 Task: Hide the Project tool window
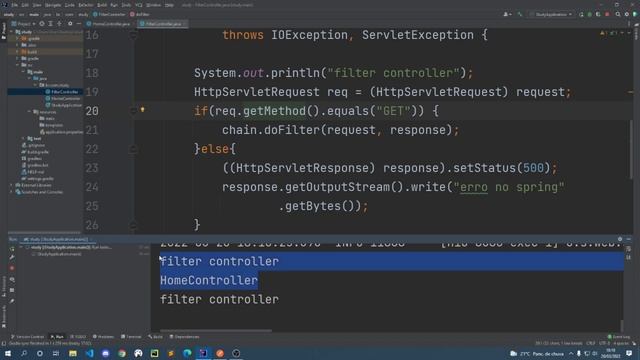pyautogui.click(x=79, y=24)
